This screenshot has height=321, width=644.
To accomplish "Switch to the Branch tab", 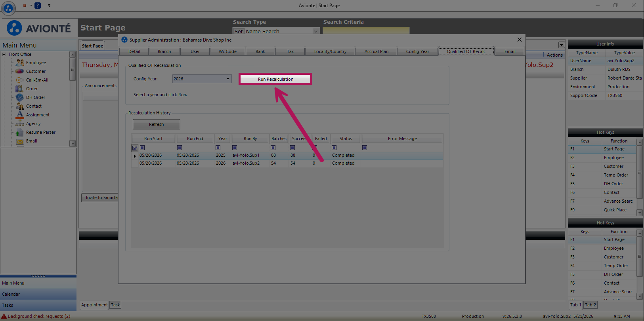I will pos(164,51).
